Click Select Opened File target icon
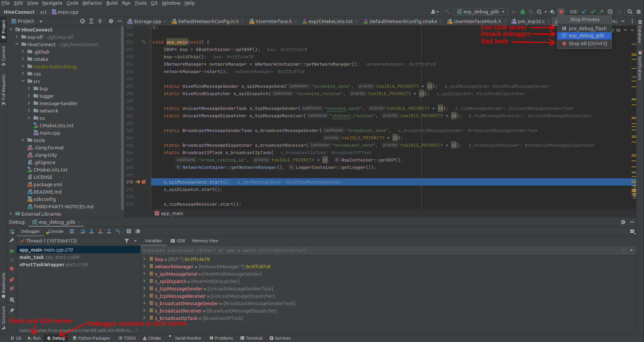The image size is (644, 342). 83,21
